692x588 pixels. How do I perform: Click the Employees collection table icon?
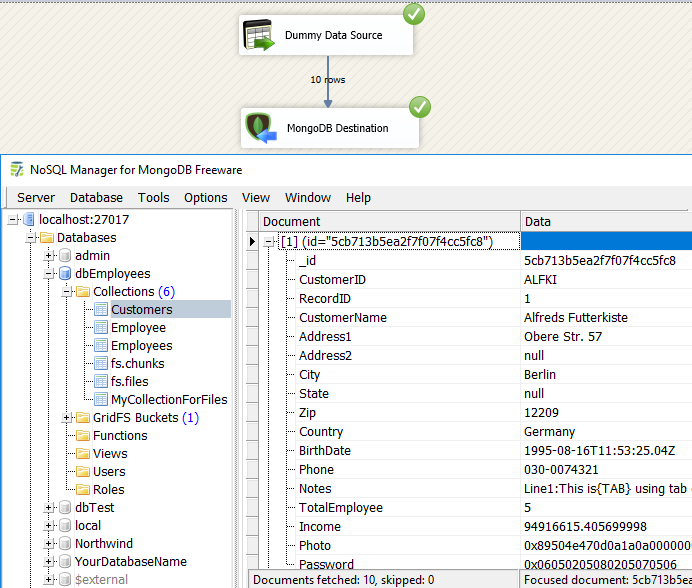point(101,346)
